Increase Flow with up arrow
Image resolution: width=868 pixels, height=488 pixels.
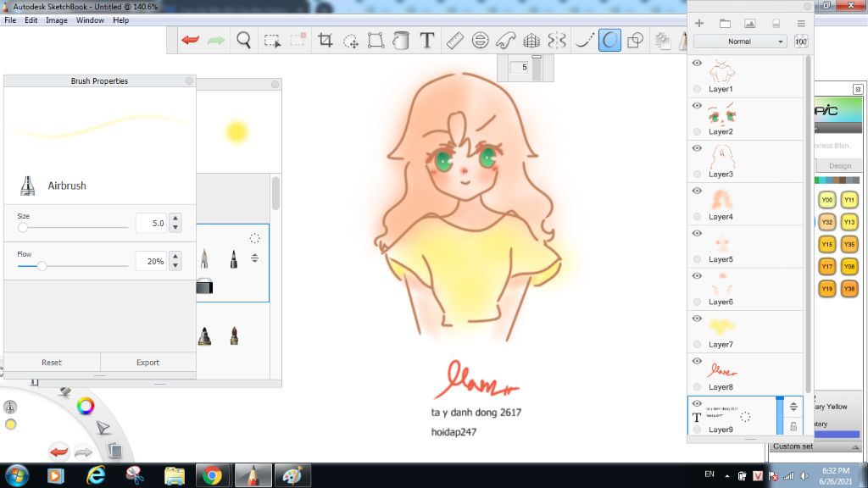pyautogui.click(x=175, y=256)
